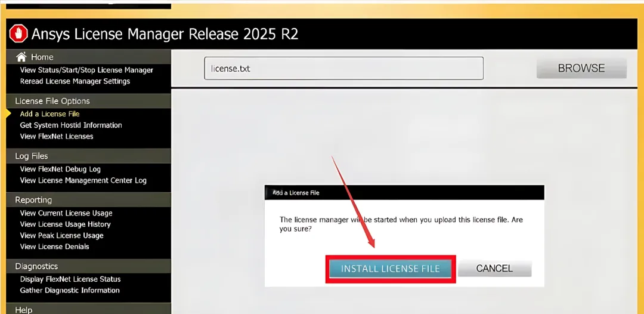Click the Add a License File dialog title bar
The image size is (644, 314).
[404, 192]
